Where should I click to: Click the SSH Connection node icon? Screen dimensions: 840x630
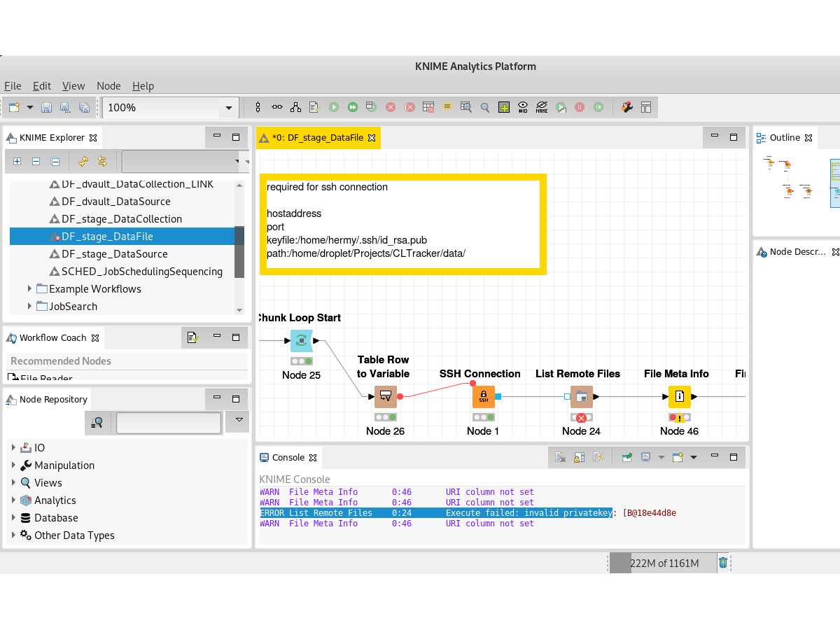[x=483, y=396]
